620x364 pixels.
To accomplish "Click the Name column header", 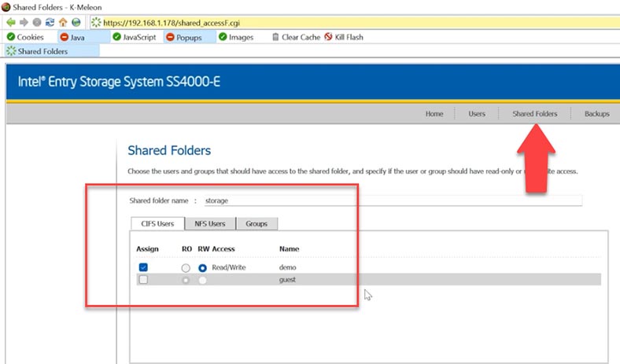I will point(289,248).
